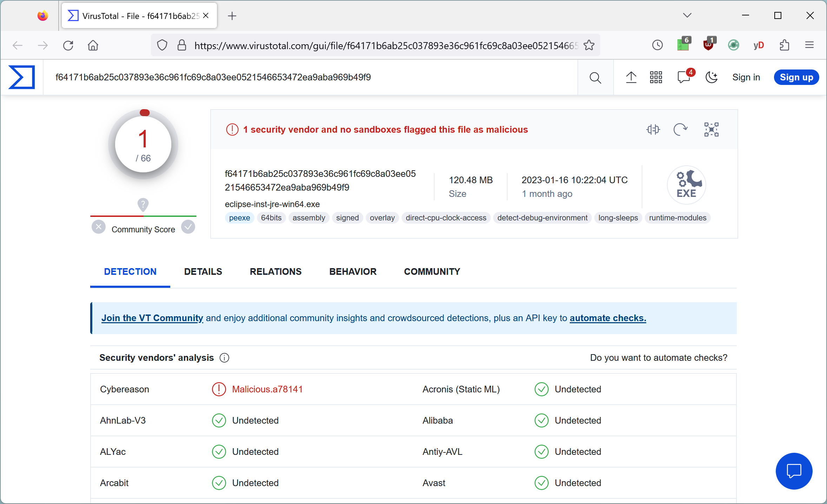This screenshot has height=504, width=827.
Task: Click the similar files compare icon
Action: click(x=653, y=130)
